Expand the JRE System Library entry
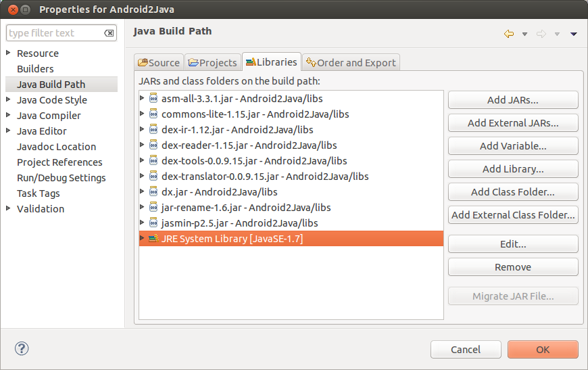This screenshot has height=370, width=588. click(142, 238)
